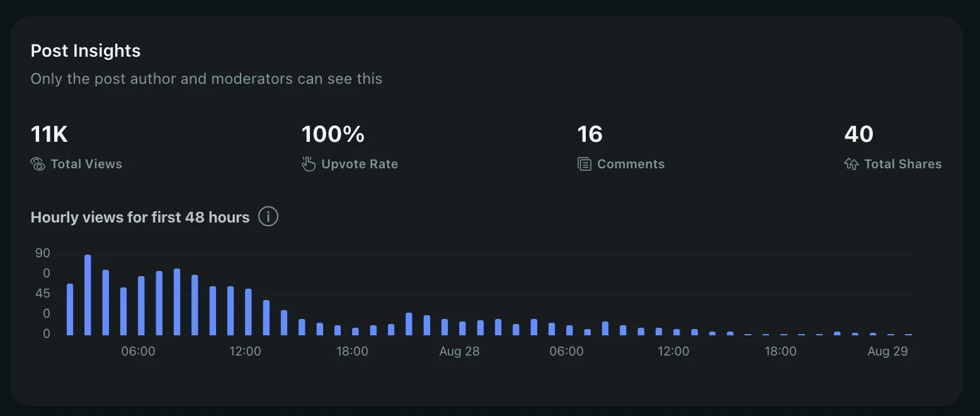Open the info tooltip next to Hourly views heading
The image size is (980, 416).
268,216
